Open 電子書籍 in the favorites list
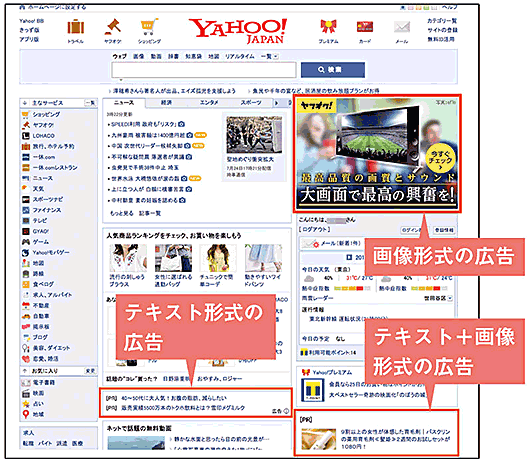Viewport: 529px width, 468px height. [x=44, y=383]
